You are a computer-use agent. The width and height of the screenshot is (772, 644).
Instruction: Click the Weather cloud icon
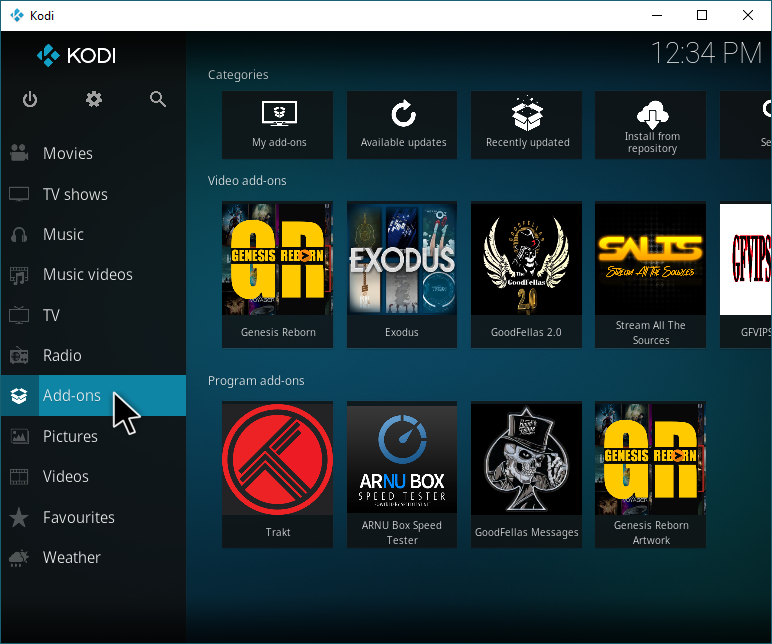pos(19,558)
